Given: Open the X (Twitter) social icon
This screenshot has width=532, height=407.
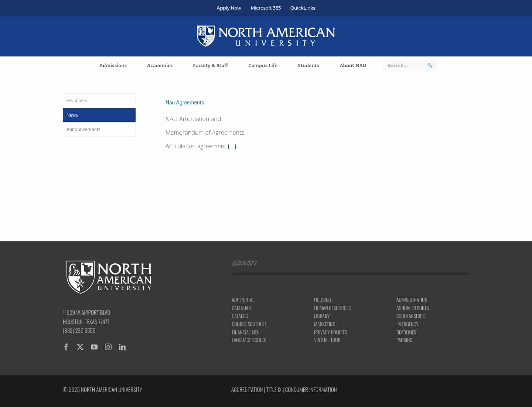Looking at the screenshot, I should [x=80, y=347].
